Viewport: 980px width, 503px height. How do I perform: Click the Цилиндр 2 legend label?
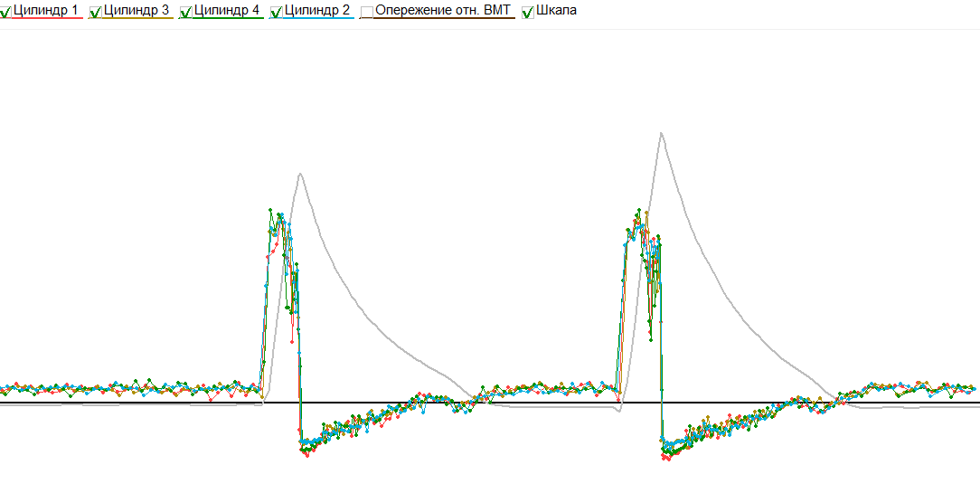tap(316, 10)
